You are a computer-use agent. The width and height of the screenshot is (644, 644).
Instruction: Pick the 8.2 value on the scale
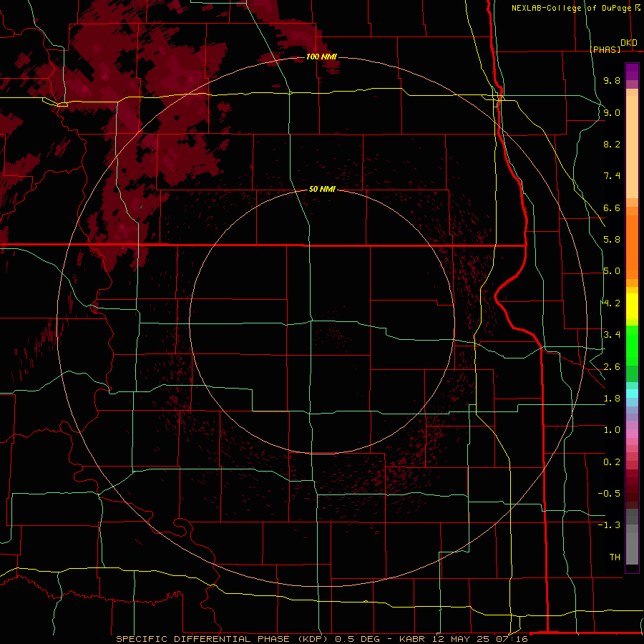612,144
